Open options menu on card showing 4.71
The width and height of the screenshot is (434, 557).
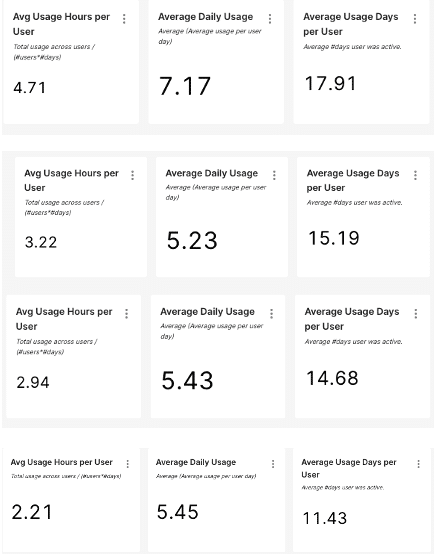tap(124, 19)
